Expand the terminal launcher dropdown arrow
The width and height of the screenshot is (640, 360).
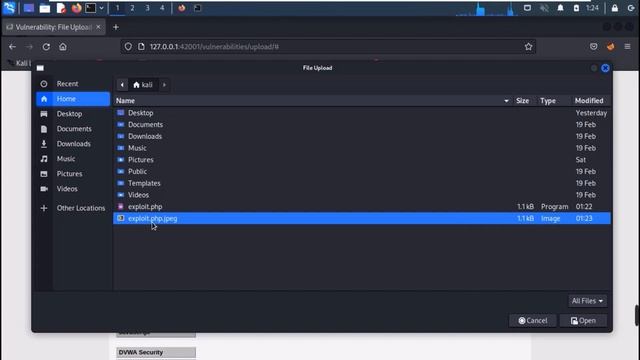[x=102, y=8]
